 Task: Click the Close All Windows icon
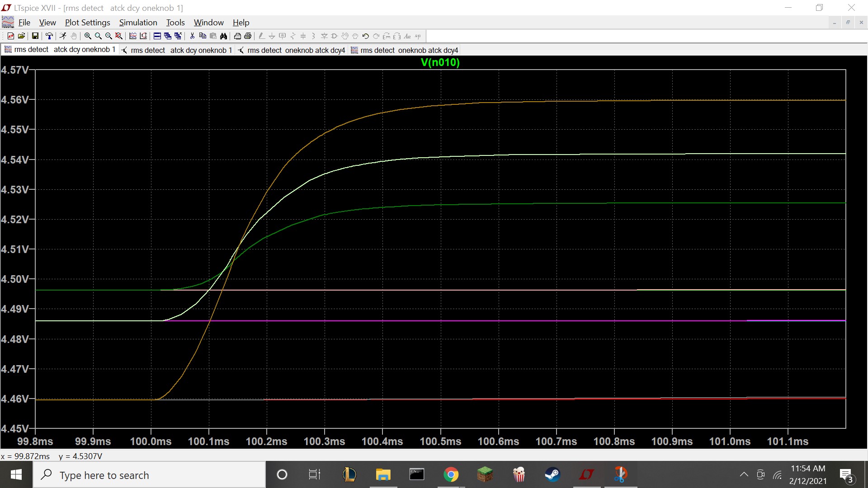178,36
